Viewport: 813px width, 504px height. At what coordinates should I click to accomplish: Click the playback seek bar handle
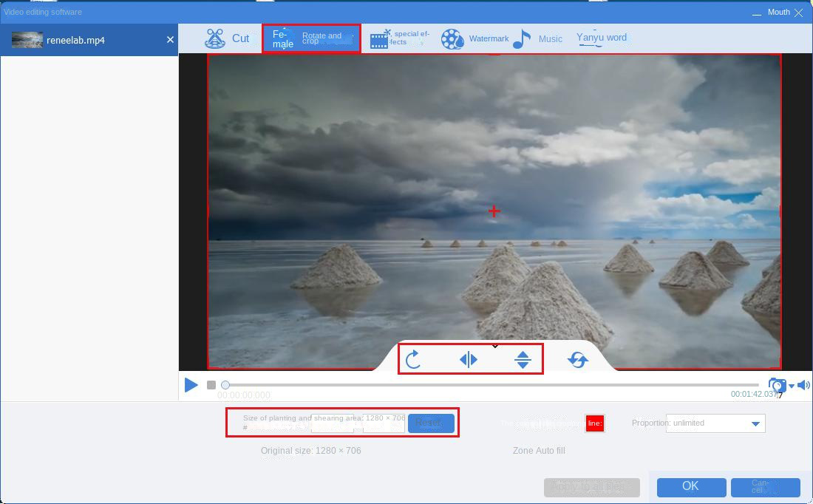225,385
